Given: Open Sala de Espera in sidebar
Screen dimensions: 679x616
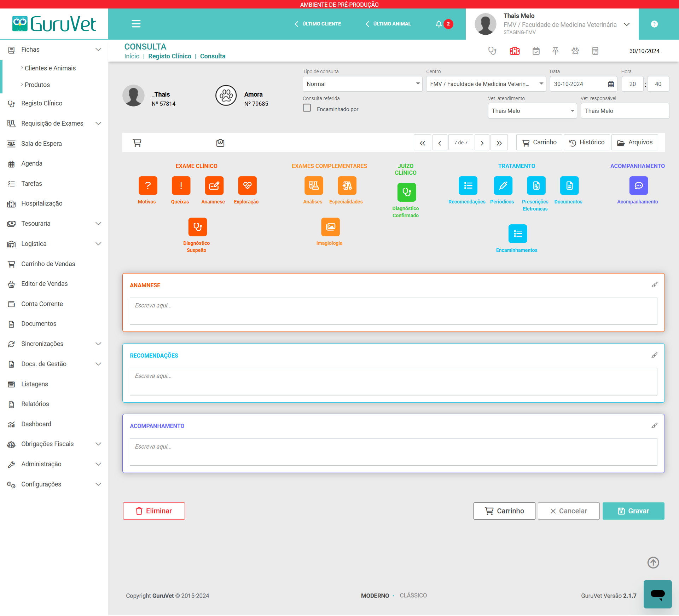Looking at the screenshot, I should 41,144.
